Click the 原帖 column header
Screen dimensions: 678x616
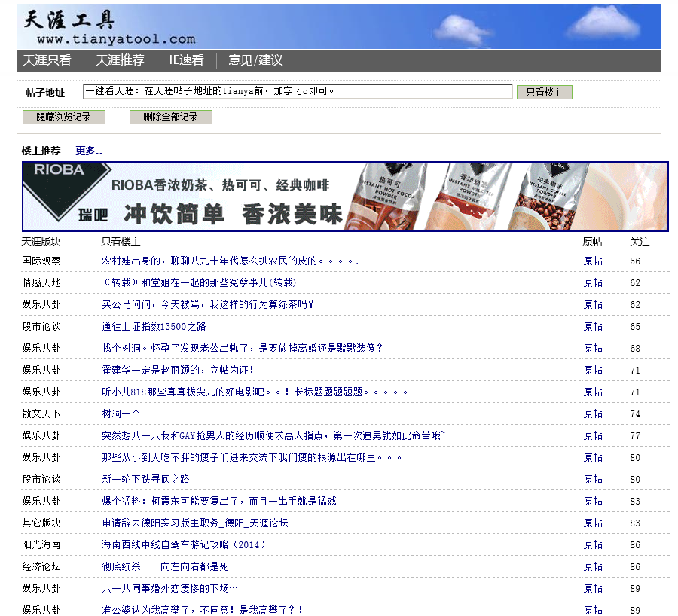(592, 242)
